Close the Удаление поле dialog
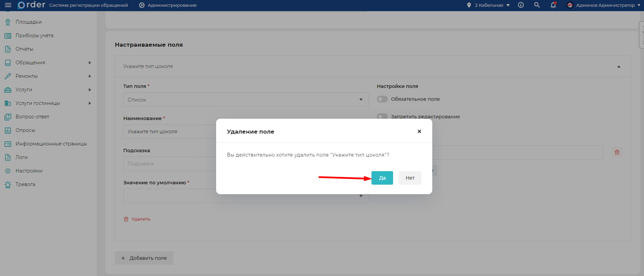 [x=419, y=132]
